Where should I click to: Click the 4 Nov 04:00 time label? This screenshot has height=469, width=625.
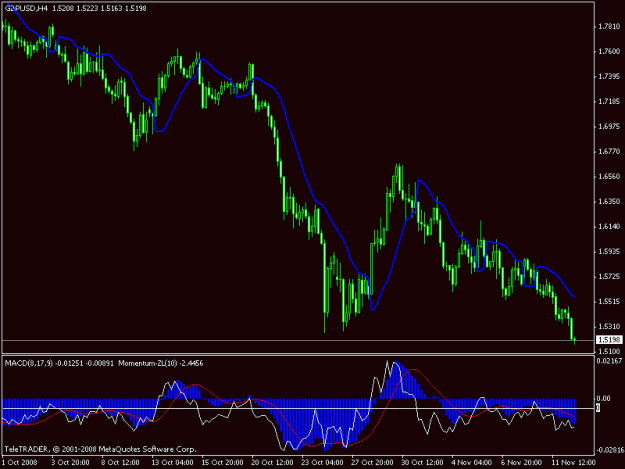[x=472, y=463]
